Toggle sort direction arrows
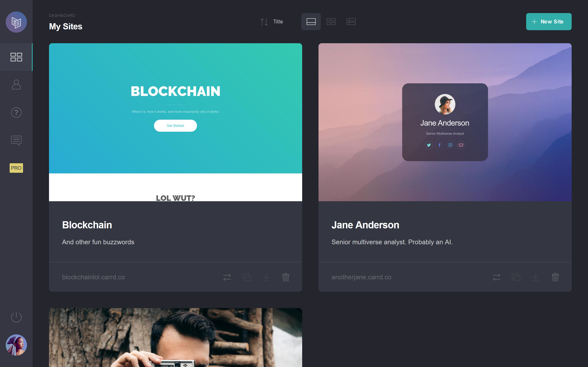 click(264, 22)
